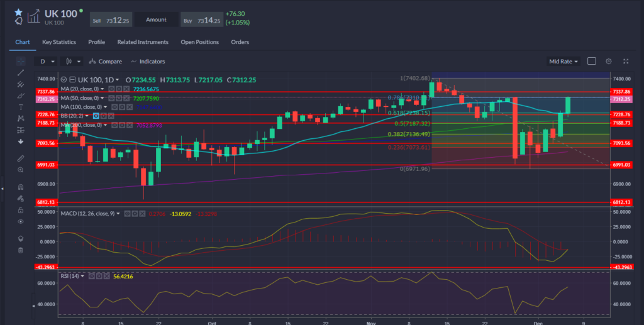Toggle lock all drawing tools

click(x=21, y=210)
